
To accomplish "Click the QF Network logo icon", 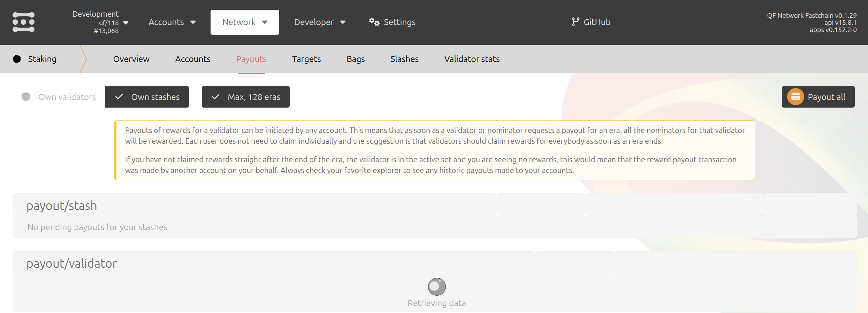I will [x=23, y=22].
